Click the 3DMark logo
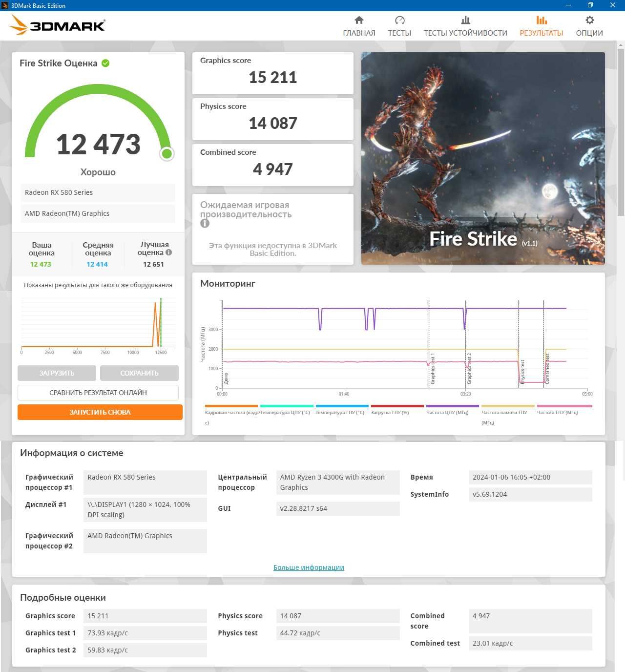 point(57,25)
